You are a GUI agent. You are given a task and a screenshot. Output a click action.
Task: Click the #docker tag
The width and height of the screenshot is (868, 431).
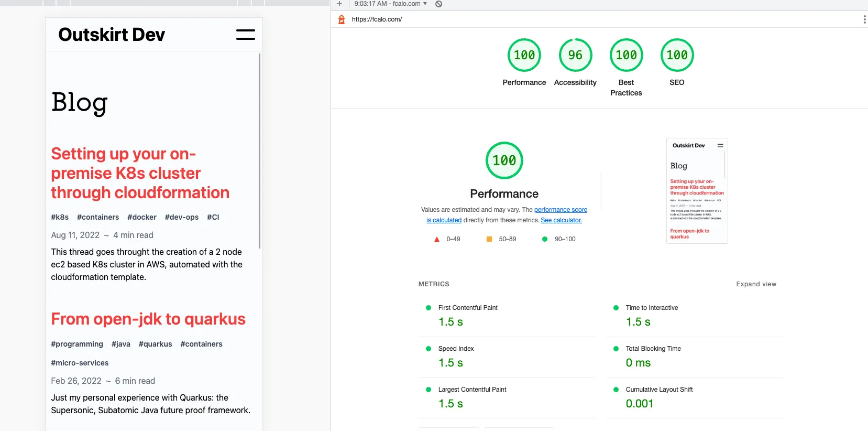[142, 217]
